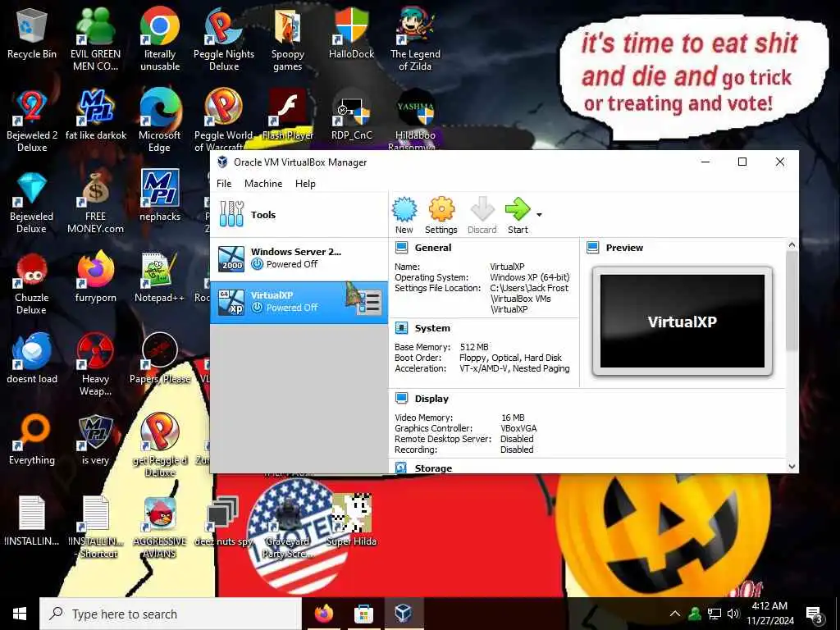
Task: Open Firefox from the taskbar
Action: [x=323, y=614]
